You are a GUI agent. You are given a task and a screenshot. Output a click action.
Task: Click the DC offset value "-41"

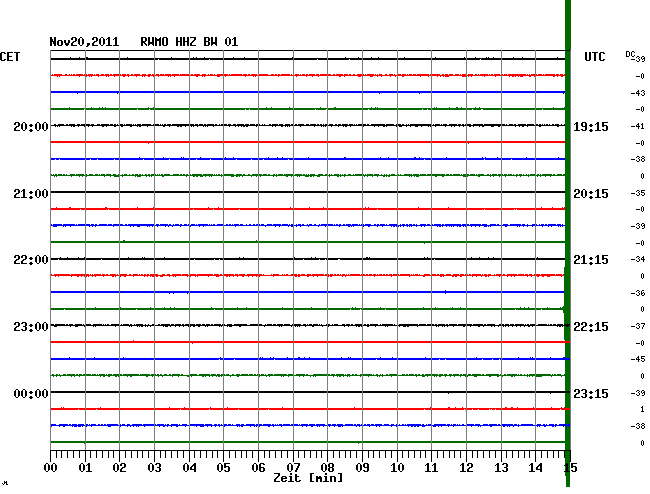pos(638,126)
